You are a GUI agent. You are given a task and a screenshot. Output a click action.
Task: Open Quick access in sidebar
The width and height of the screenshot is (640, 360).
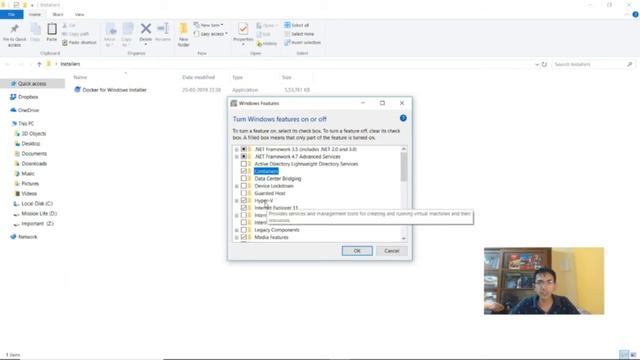click(32, 84)
